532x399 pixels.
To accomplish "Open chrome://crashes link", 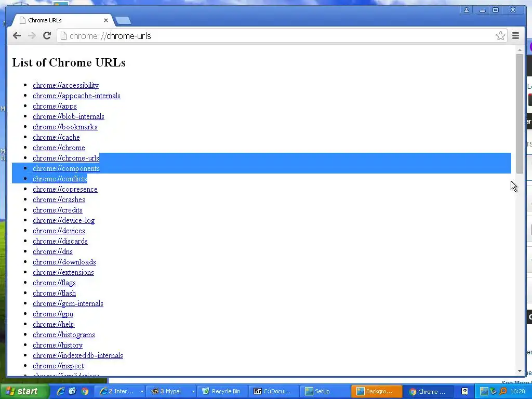I will tap(59, 200).
